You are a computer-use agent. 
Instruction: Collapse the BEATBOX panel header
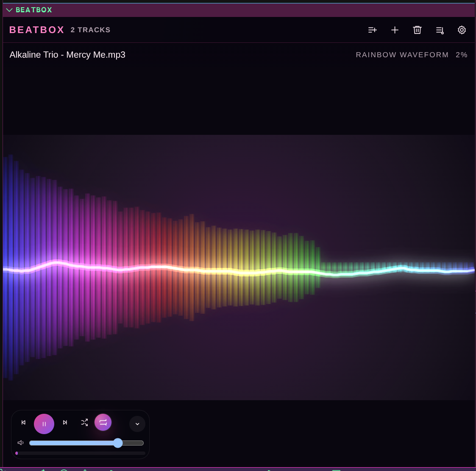(9, 10)
